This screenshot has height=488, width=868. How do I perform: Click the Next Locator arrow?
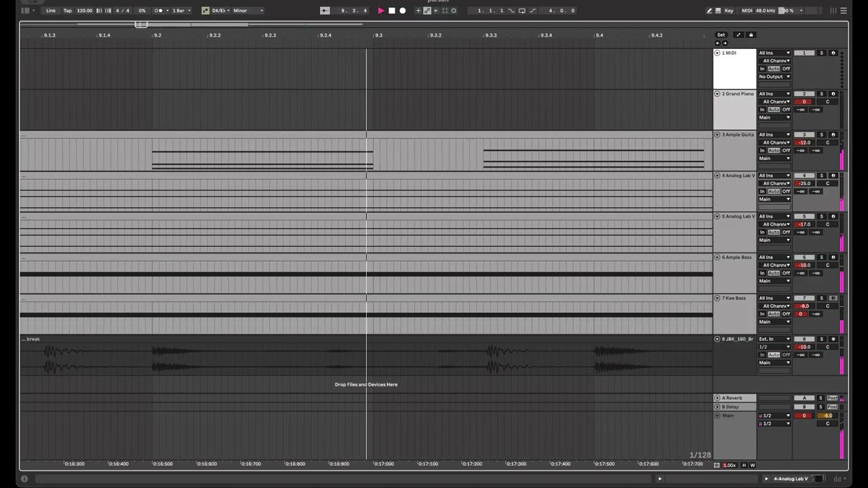click(724, 43)
